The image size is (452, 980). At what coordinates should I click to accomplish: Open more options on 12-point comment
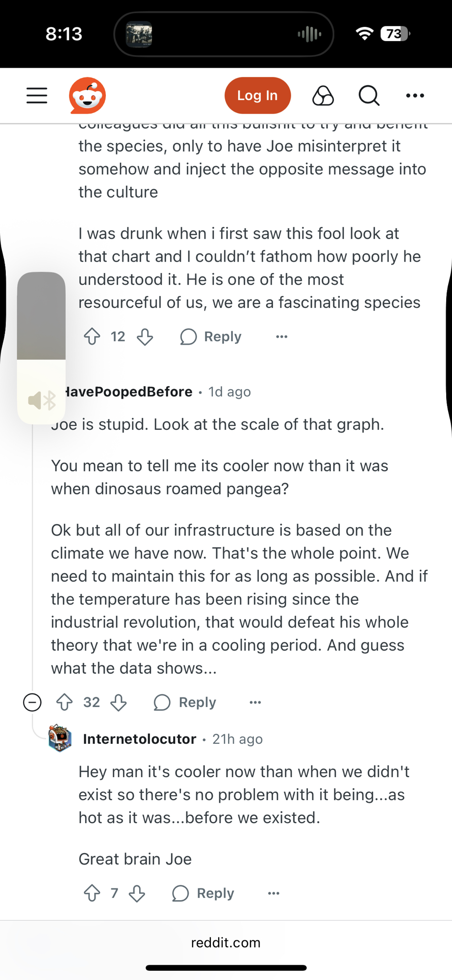coord(281,337)
